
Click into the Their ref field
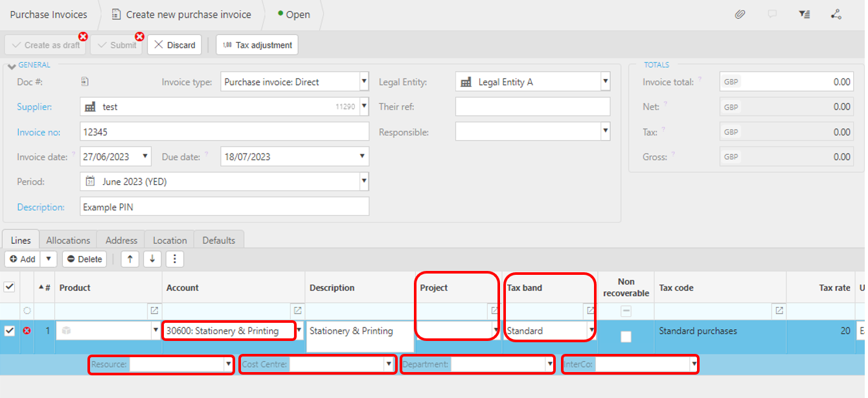(533, 106)
